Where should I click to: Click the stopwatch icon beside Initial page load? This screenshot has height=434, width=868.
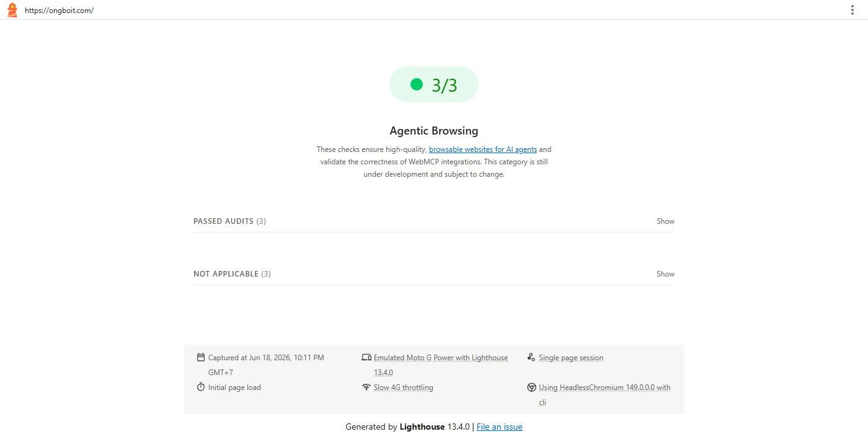tap(201, 387)
